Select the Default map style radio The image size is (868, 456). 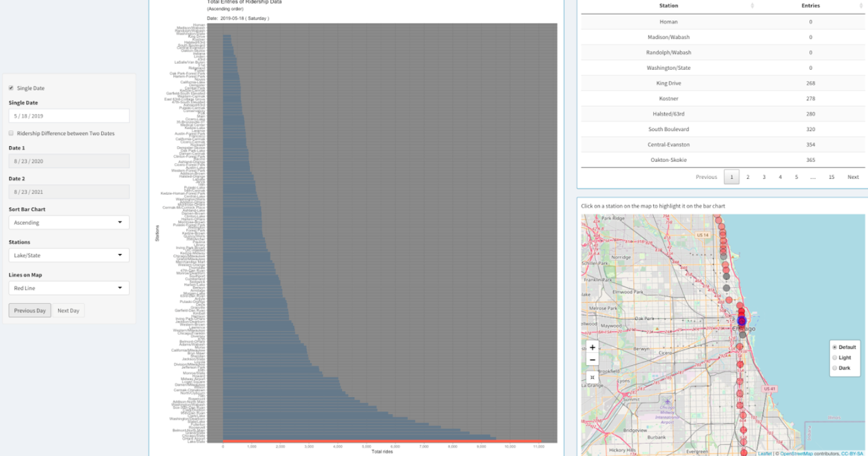[x=835, y=347]
